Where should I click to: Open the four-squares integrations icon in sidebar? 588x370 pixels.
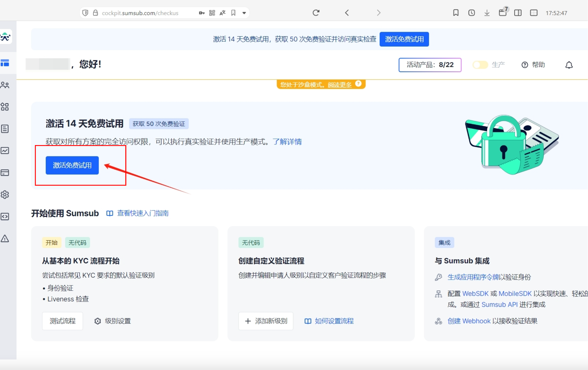5,107
